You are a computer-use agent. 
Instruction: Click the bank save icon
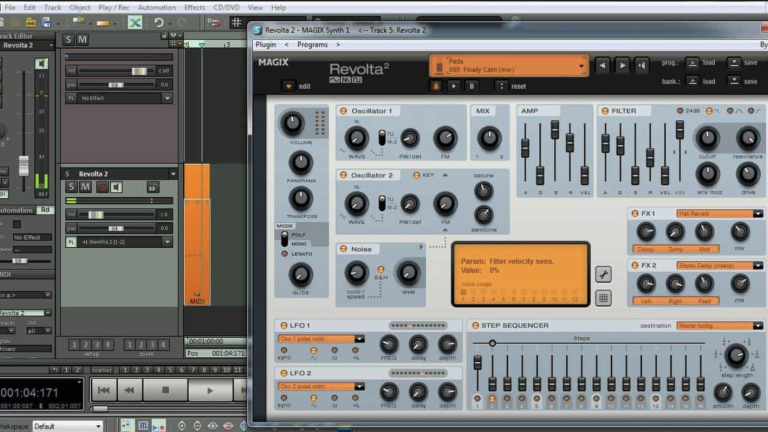click(734, 81)
